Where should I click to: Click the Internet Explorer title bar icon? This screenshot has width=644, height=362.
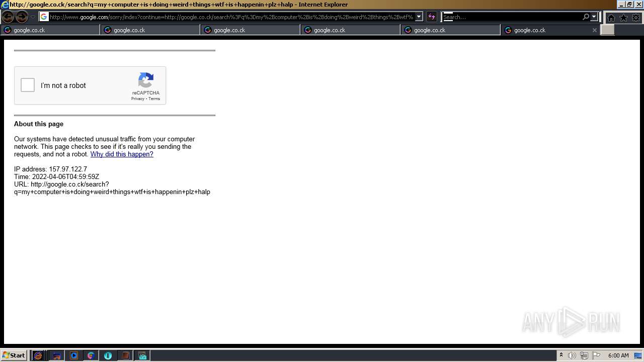pos(5,5)
